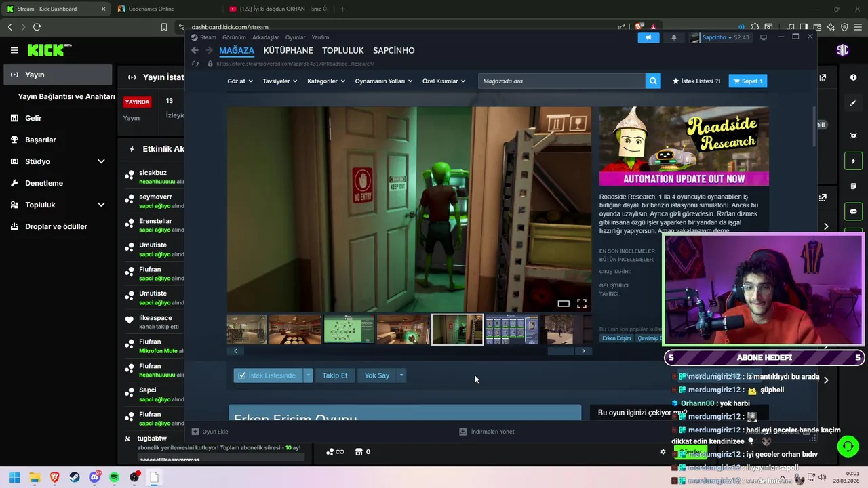Open the Yardım menu in Steam

320,37
